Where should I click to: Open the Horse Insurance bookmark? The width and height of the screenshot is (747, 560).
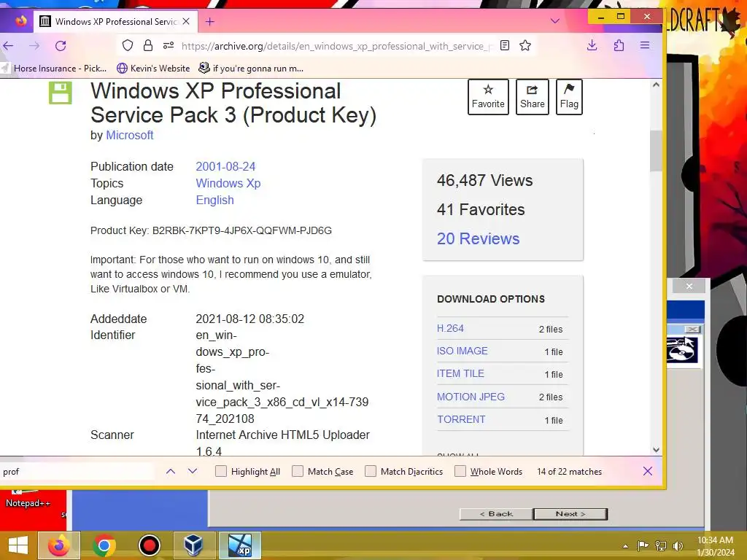pos(54,69)
